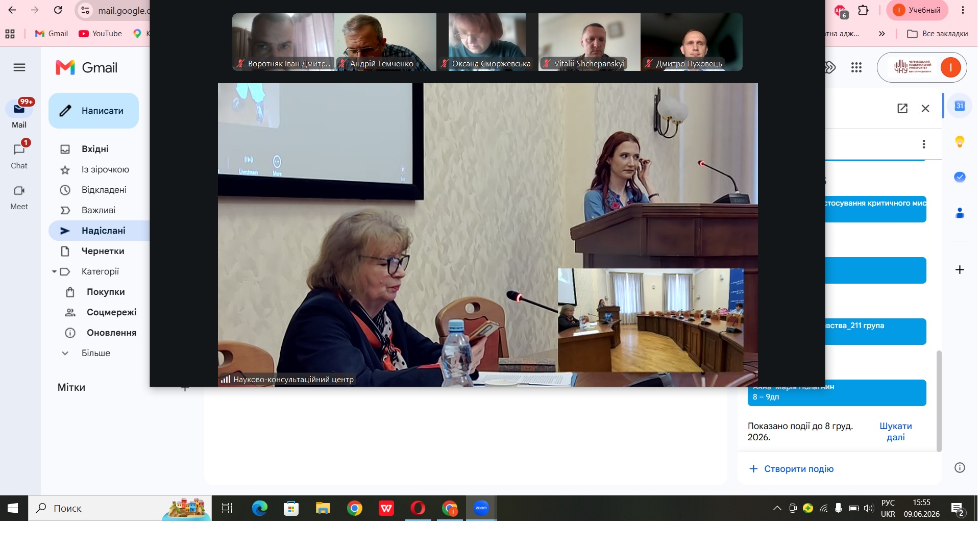Open the Chrome three-dot menu
The width and height of the screenshot is (980, 551).
[963, 10]
